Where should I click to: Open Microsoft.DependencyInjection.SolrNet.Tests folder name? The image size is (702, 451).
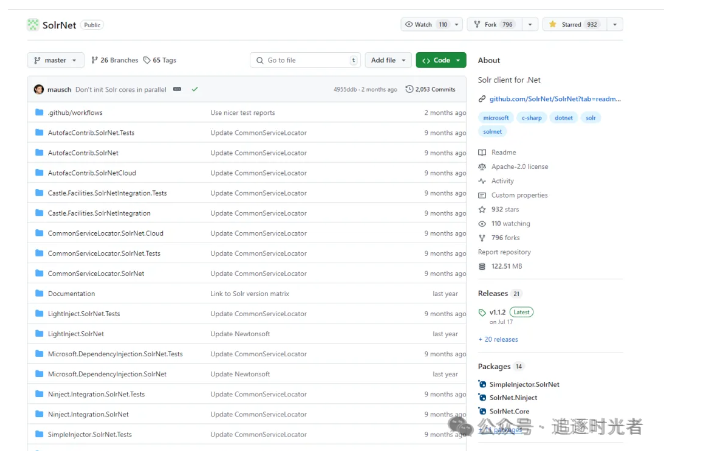(x=115, y=354)
